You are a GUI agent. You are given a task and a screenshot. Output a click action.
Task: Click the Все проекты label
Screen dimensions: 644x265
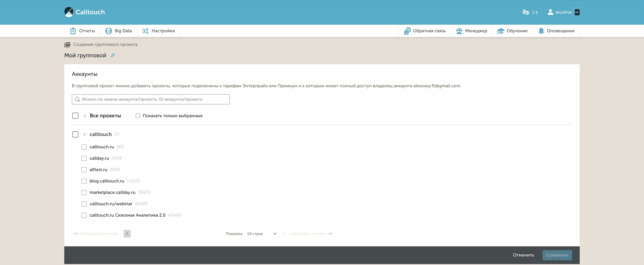[x=105, y=116]
